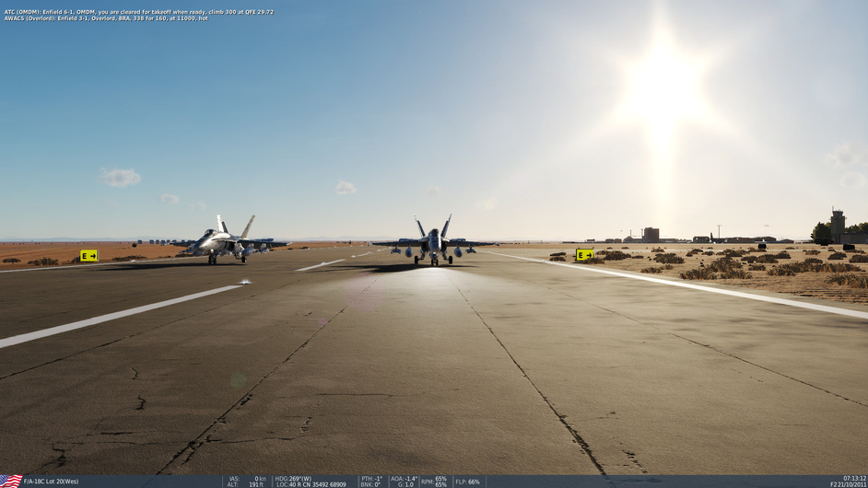This screenshot has height=488, width=868.
Task: Click the control tower on the right horizon
Action: click(837, 225)
